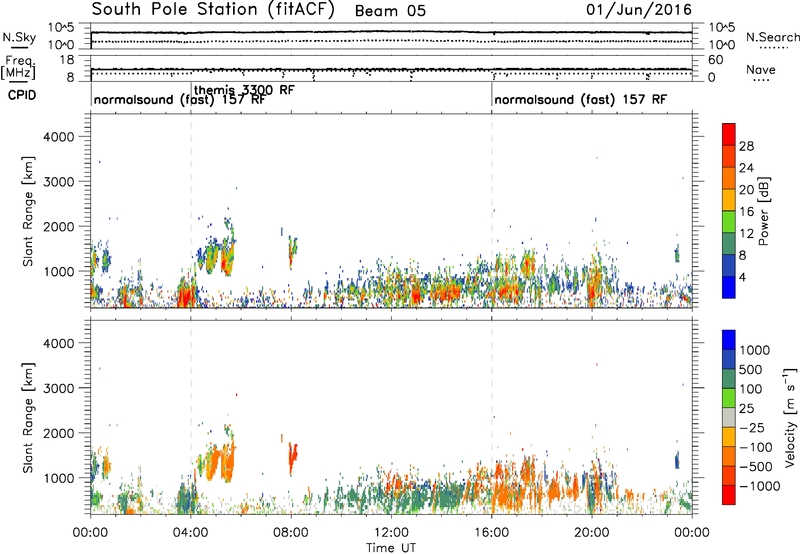Click the '1000' range tick in the velocity panel

click(x=59, y=478)
